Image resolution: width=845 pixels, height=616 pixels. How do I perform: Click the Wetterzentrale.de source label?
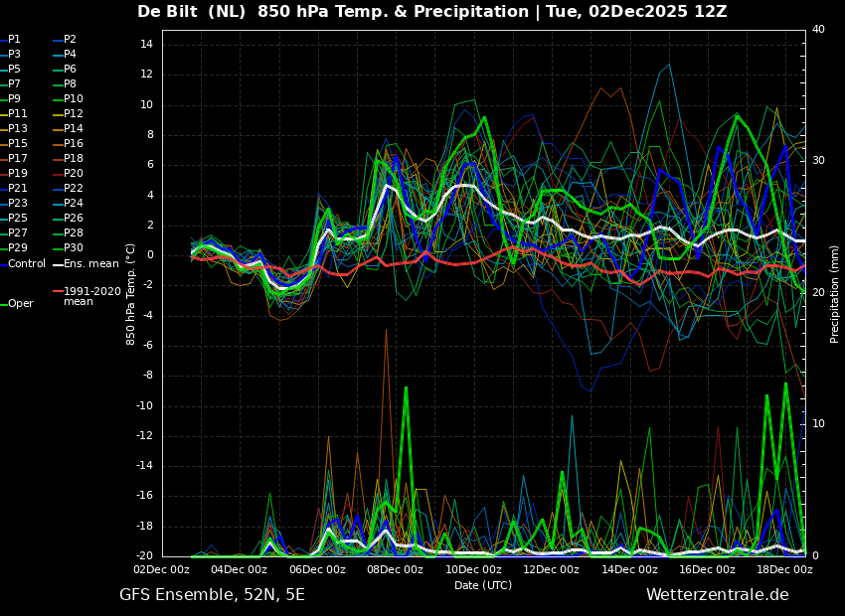click(x=718, y=595)
